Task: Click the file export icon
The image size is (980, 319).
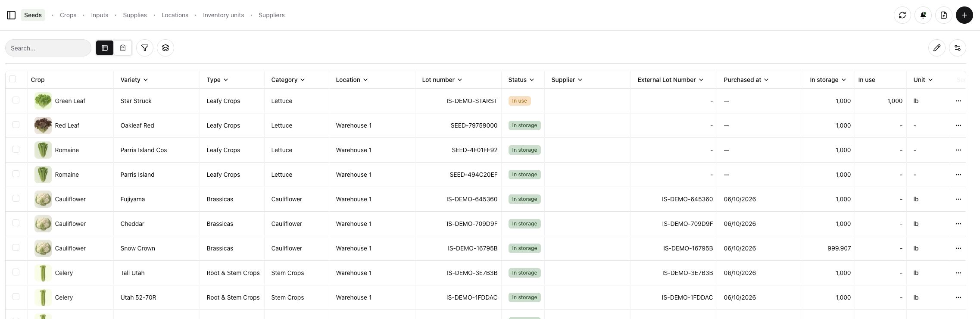Action: [x=944, y=15]
